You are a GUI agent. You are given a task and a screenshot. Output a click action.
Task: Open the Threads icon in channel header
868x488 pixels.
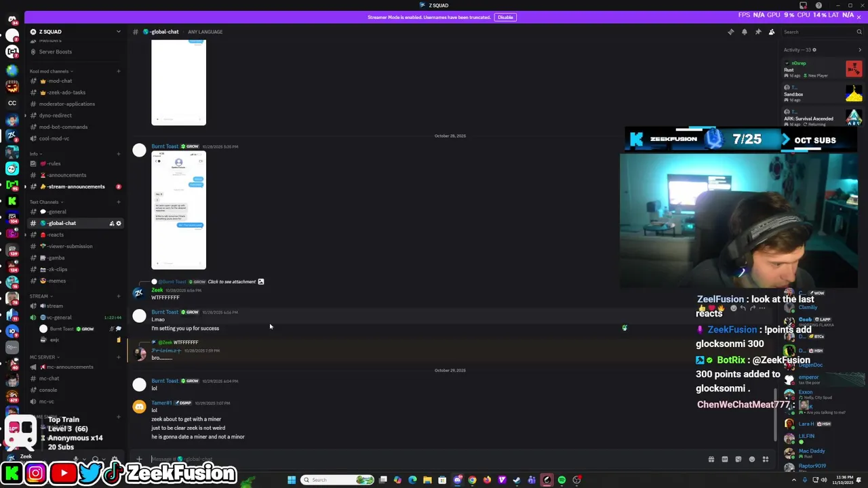[x=730, y=32]
